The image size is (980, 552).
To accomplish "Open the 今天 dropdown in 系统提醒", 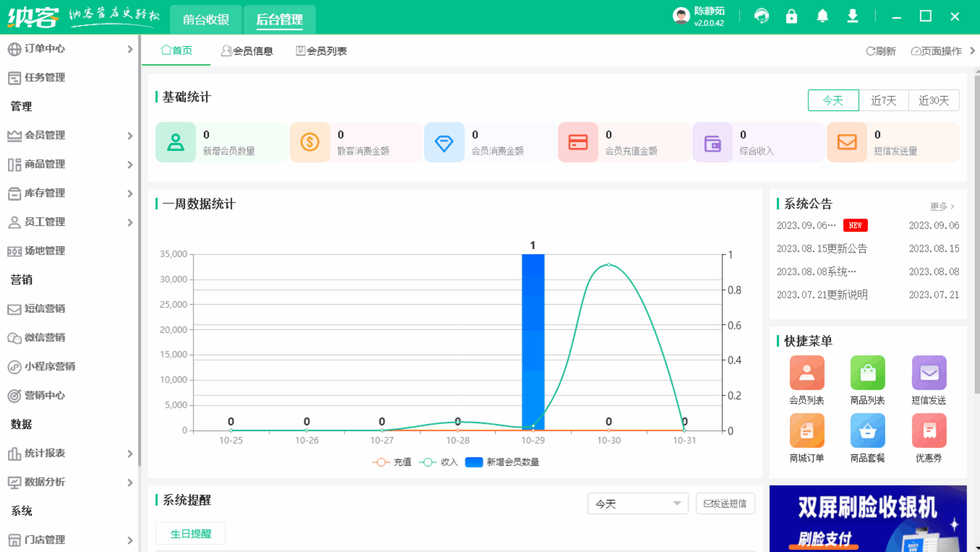I will pyautogui.click(x=637, y=503).
